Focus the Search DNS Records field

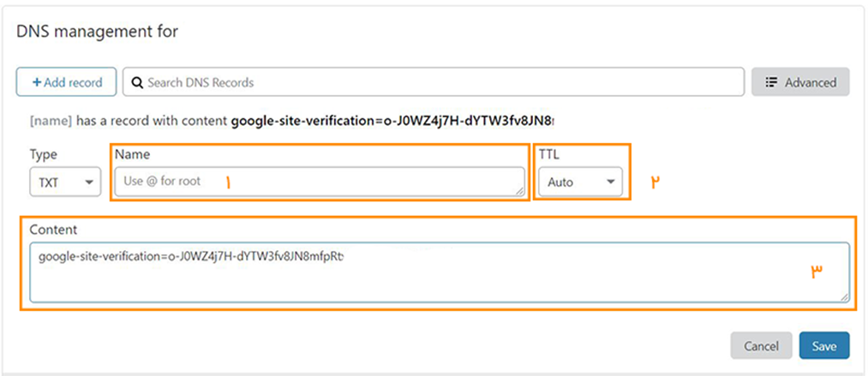coord(433,82)
